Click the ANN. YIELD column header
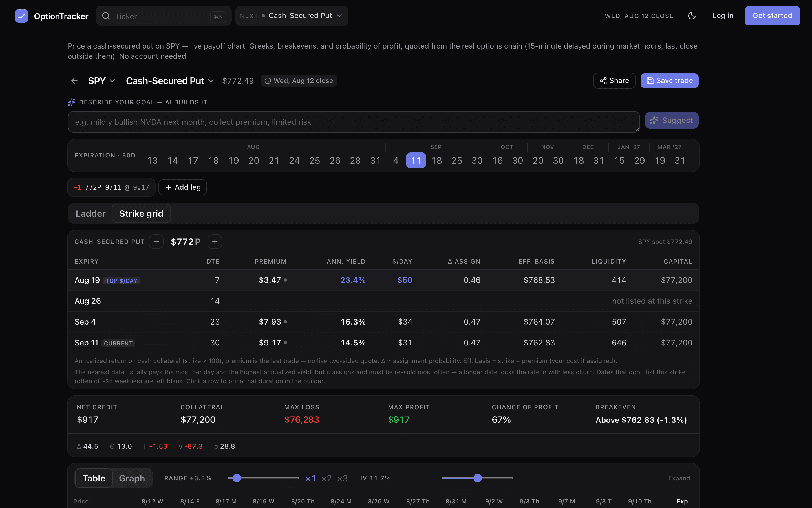The width and height of the screenshot is (812, 508). tap(346, 261)
